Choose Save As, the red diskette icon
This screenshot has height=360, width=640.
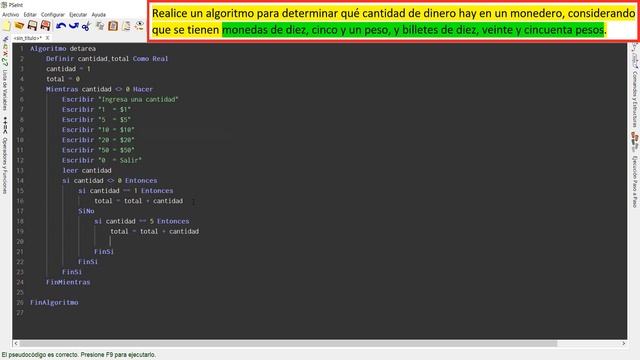[x=46, y=26]
